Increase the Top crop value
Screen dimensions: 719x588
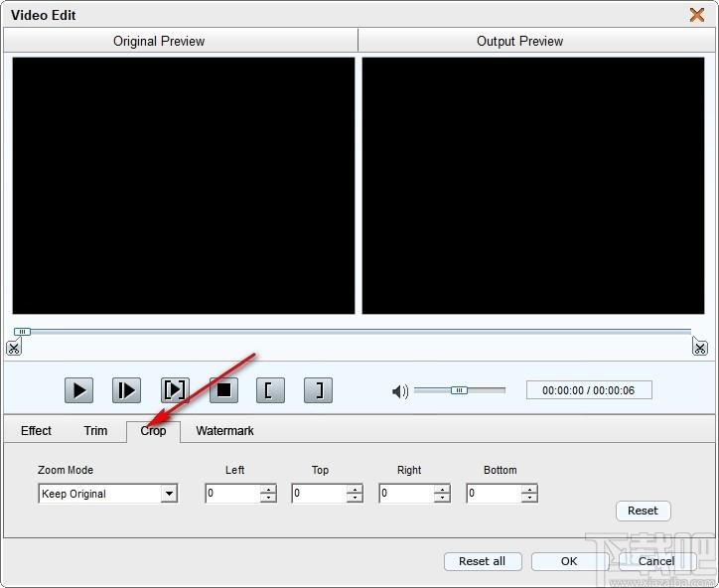click(355, 489)
